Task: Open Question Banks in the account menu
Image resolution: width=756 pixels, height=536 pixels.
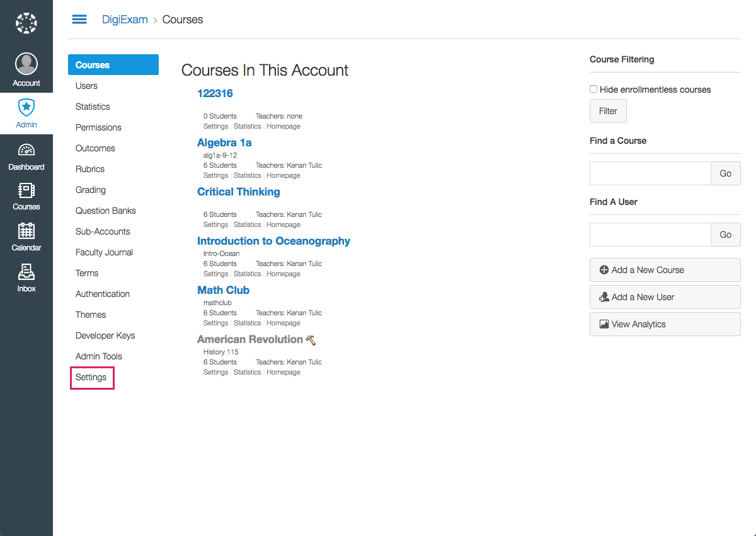Action: coord(106,211)
